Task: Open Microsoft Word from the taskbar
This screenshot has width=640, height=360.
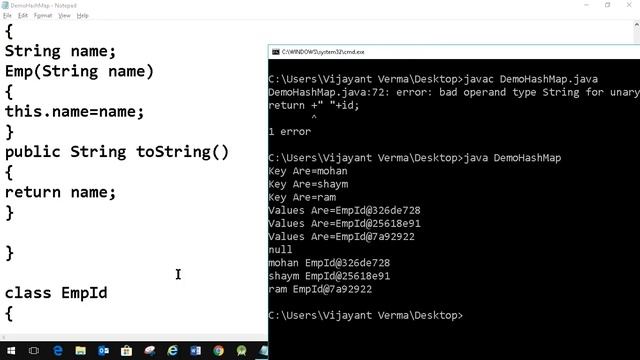Action: [196, 351]
